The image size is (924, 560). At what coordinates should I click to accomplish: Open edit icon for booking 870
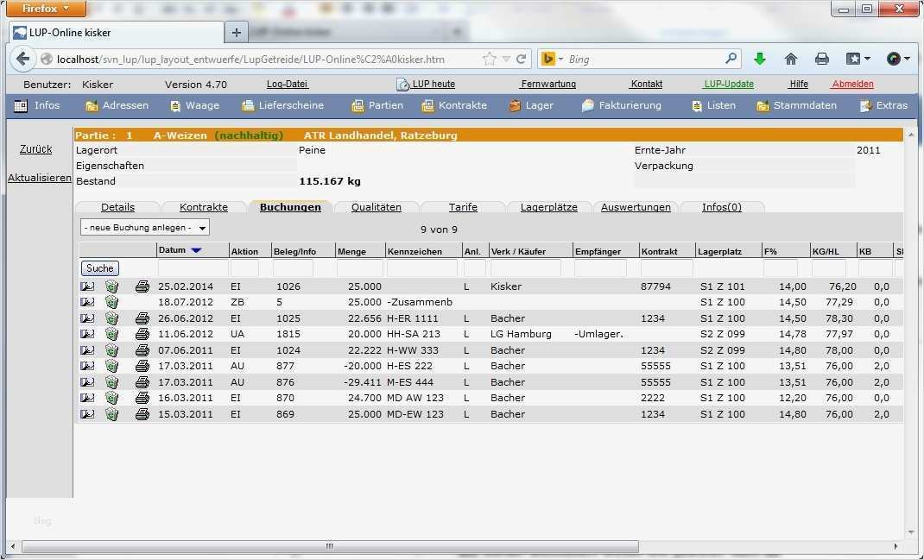[87, 398]
